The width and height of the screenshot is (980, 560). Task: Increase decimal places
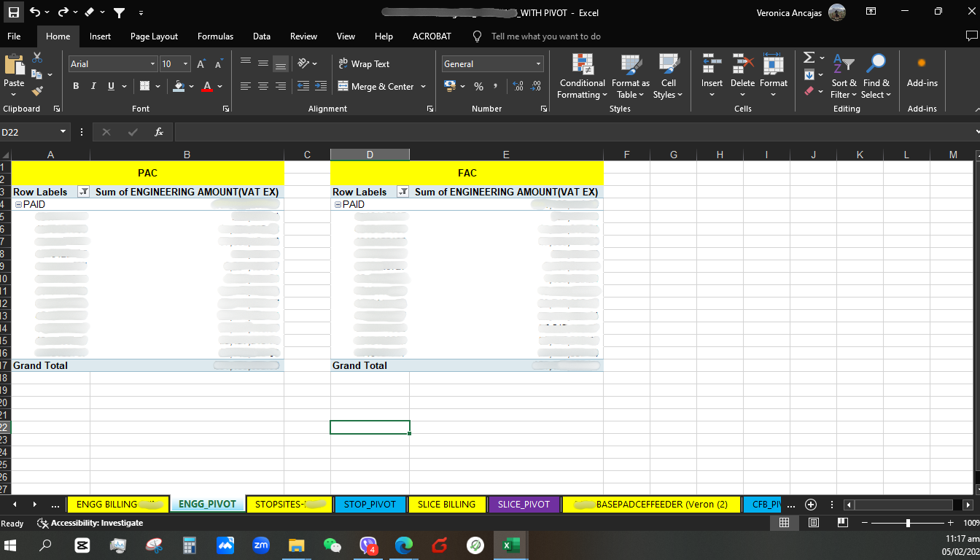(518, 86)
